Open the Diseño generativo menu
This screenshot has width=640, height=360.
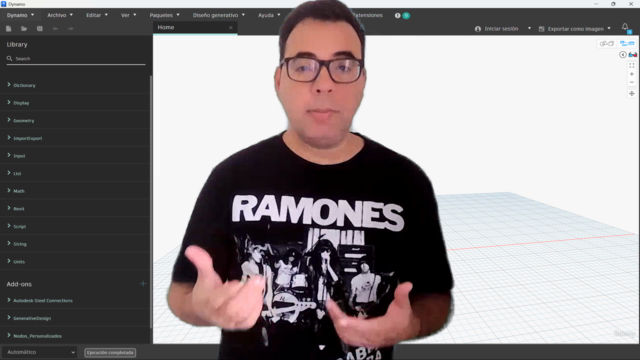click(x=219, y=15)
